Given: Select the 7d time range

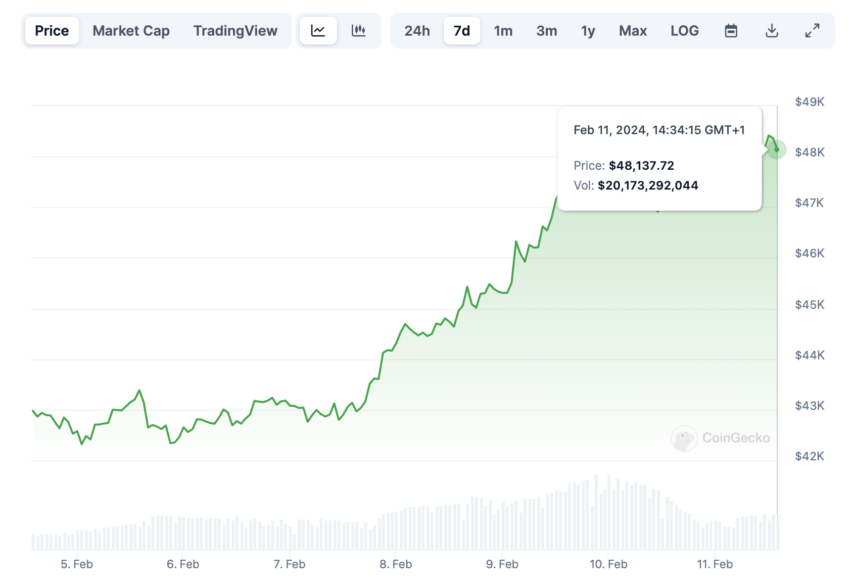Looking at the screenshot, I should 462,31.
